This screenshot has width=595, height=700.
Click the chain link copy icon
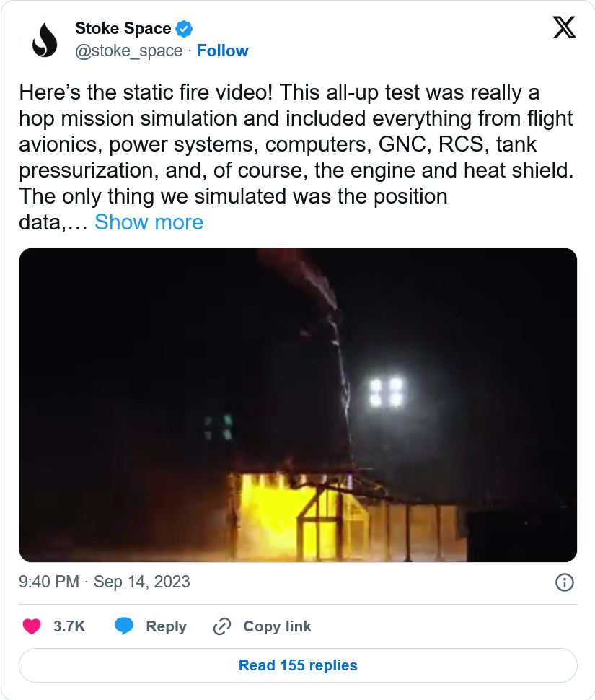221,626
